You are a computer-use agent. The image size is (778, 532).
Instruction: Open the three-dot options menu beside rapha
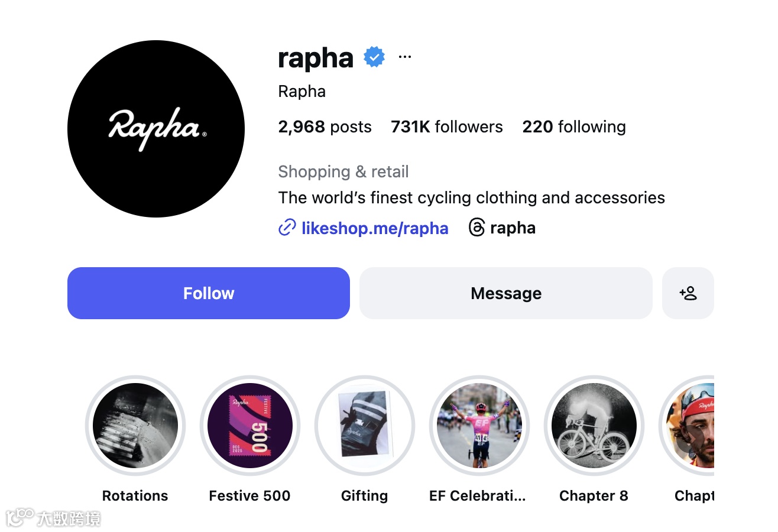click(404, 57)
